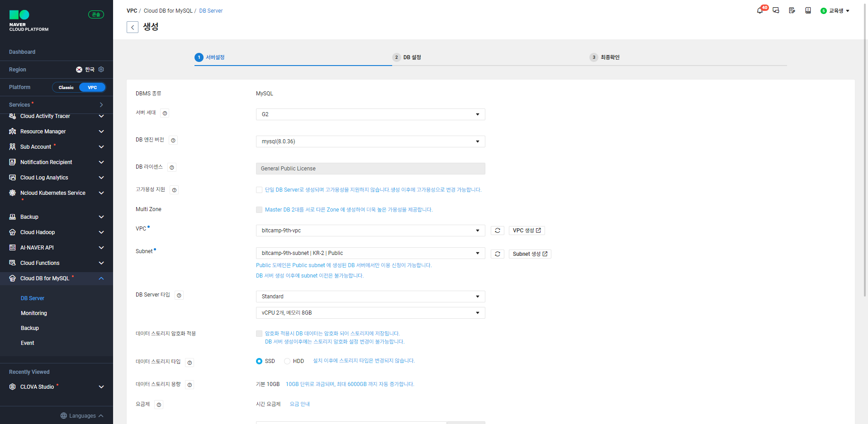Open the user guide book icon

pyautogui.click(x=808, y=10)
